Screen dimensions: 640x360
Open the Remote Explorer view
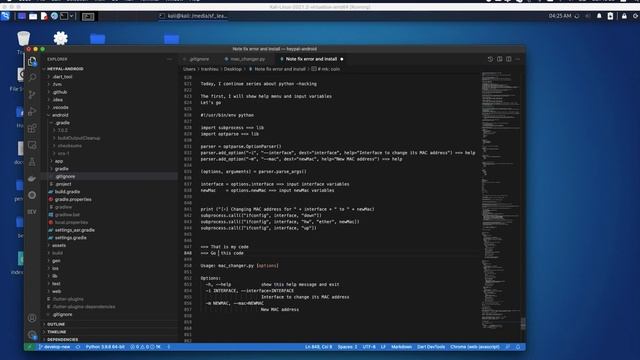coord(32,145)
